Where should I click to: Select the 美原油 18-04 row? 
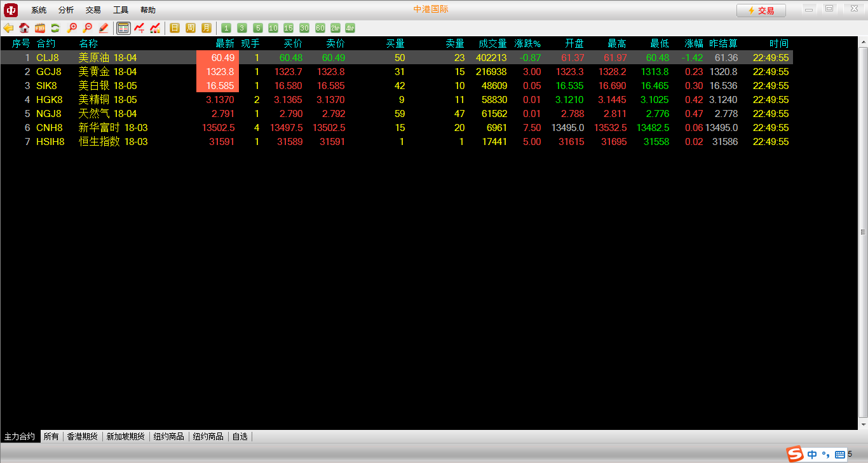(x=397, y=57)
